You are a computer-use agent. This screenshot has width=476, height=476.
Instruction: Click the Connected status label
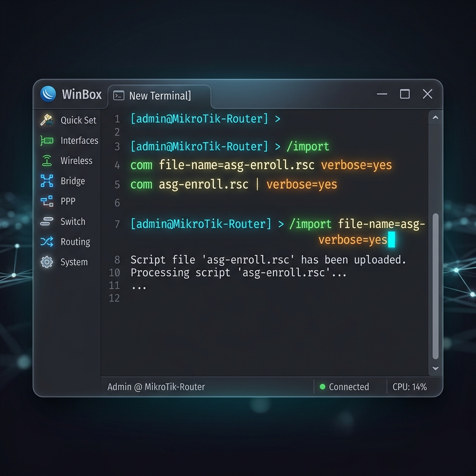349,387
